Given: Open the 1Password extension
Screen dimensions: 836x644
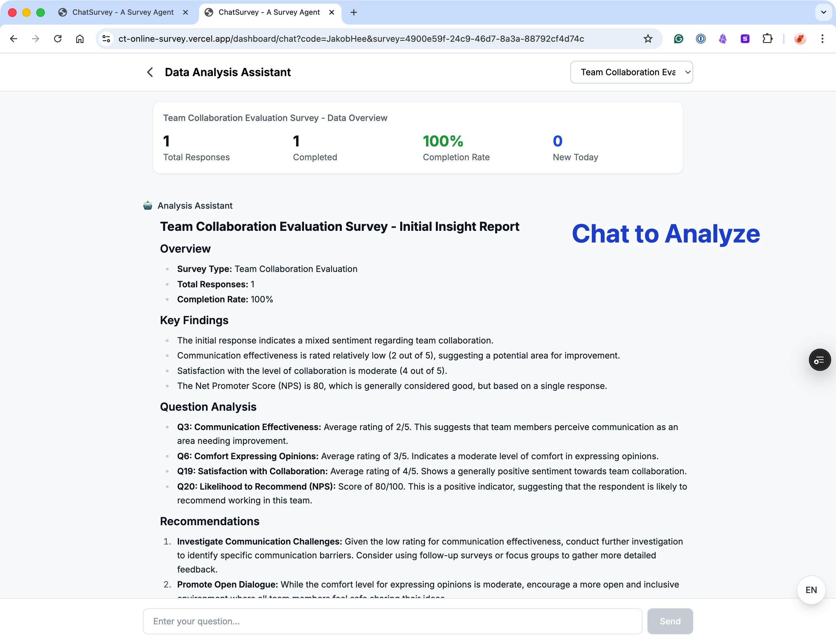Looking at the screenshot, I should (701, 39).
